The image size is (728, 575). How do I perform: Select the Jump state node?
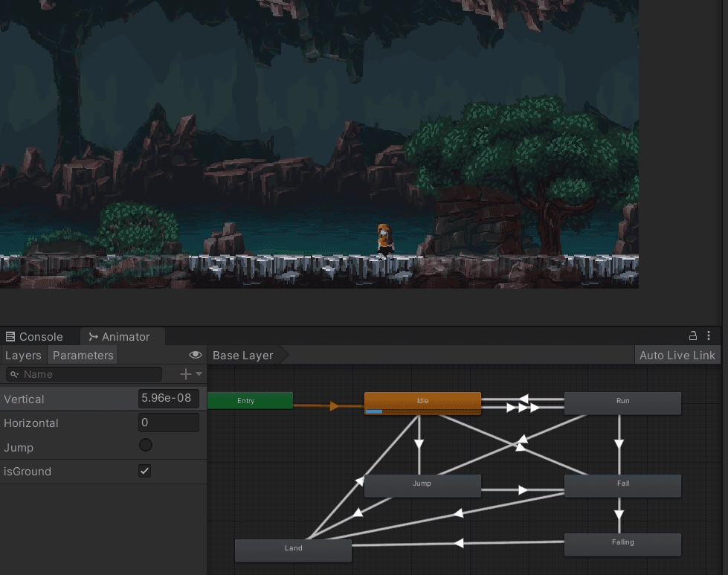(422, 485)
